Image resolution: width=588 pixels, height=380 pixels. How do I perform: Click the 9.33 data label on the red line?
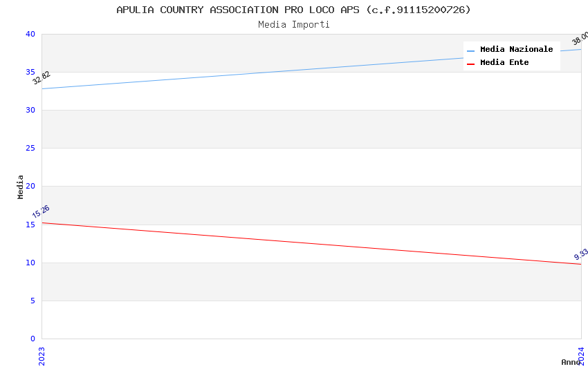581,254
